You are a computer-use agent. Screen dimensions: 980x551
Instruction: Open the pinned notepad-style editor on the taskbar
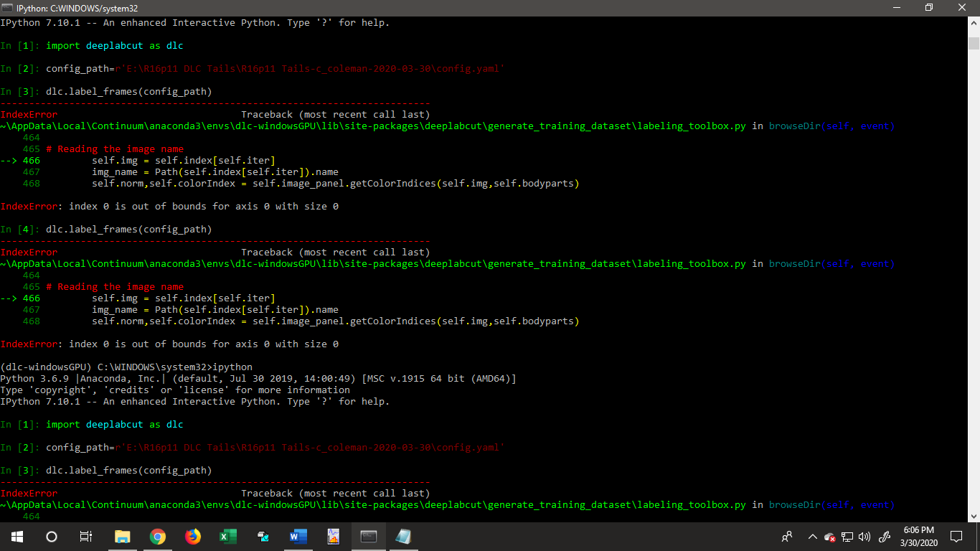tap(403, 536)
